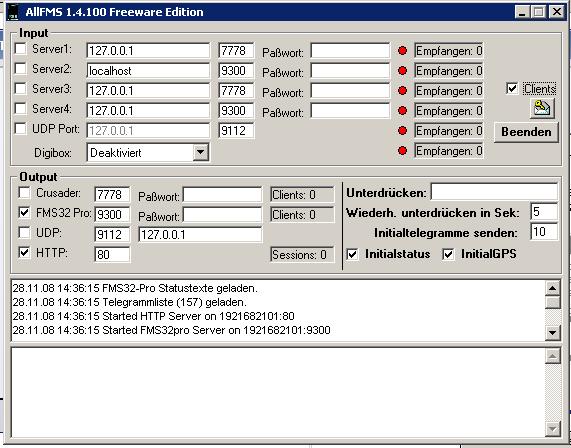The height and width of the screenshot is (448, 571).
Task: Click the Server2 host field containing localhost
Action: pyautogui.click(x=148, y=71)
